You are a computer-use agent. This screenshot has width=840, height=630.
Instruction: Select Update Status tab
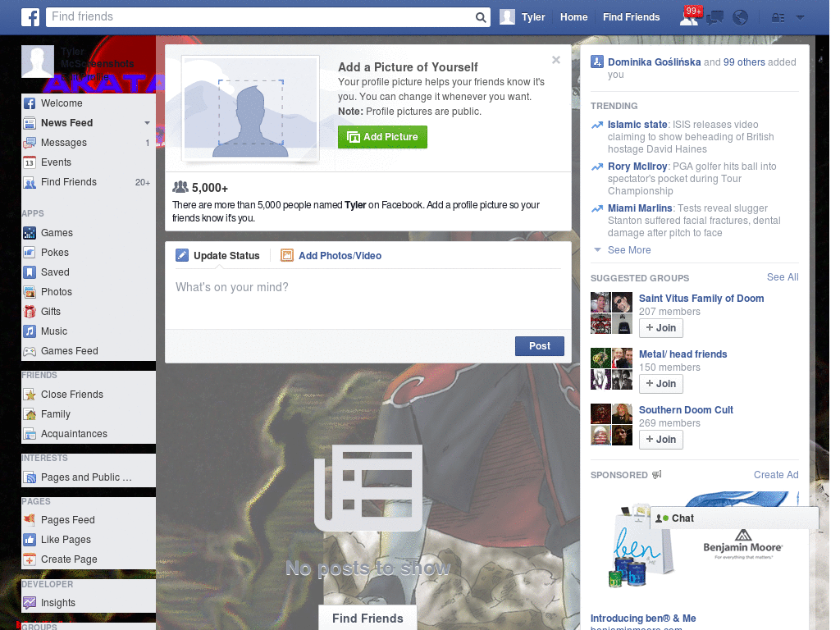217,256
